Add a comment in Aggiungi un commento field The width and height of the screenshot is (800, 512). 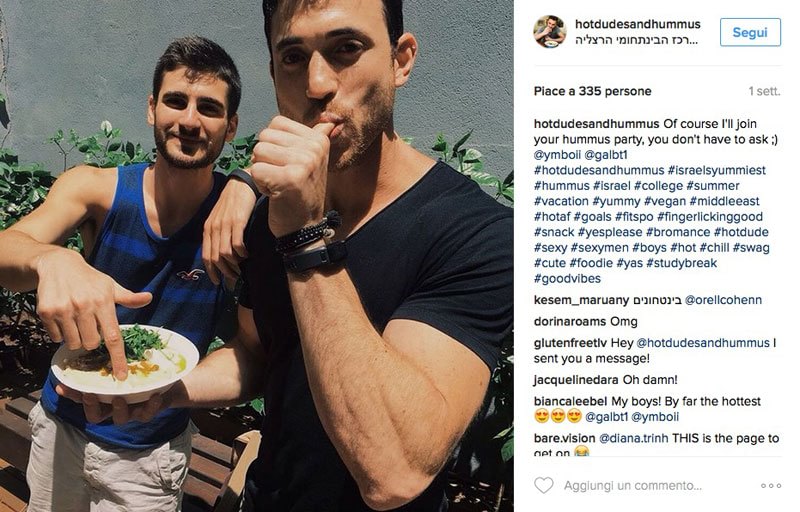(x=633, y=485)
